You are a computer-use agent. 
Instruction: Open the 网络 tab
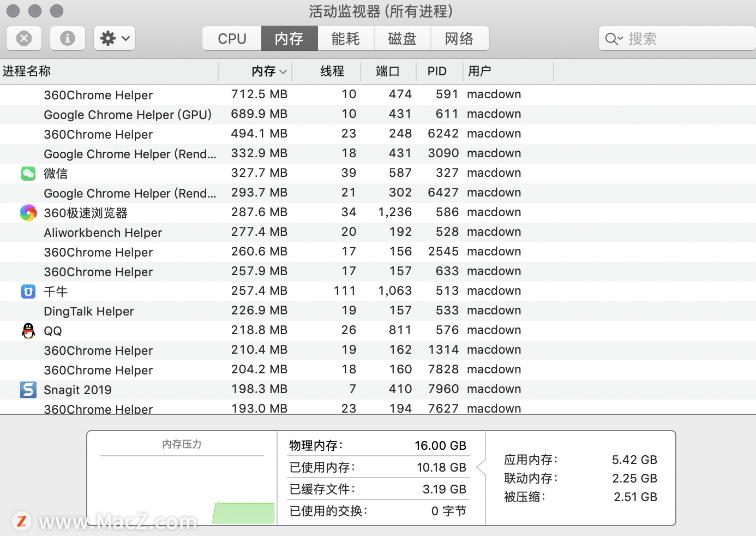(x=460, y=38)
